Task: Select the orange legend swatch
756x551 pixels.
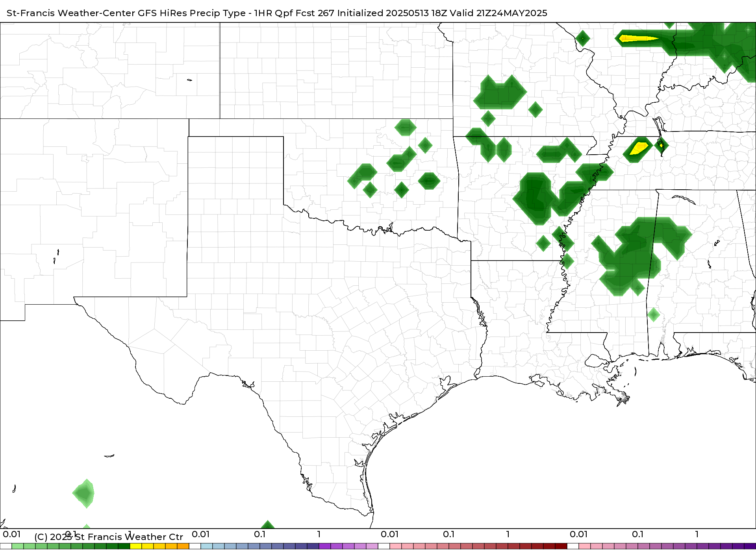Action: pyautogui.click(x=183, y=546)
